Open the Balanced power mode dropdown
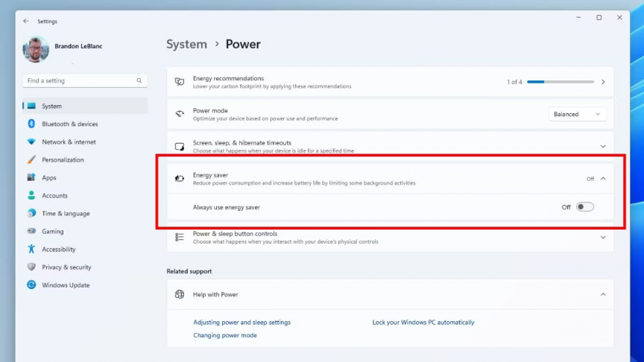644x362 pixels. coord(577,114)
